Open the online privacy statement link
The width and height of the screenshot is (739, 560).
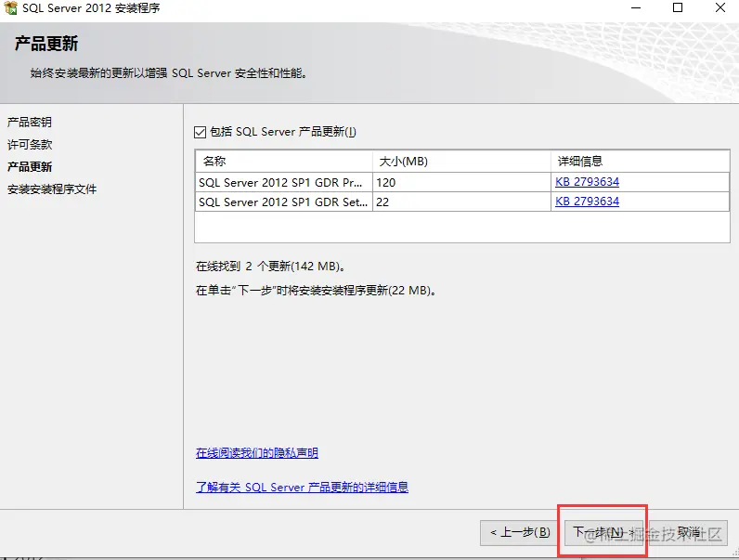point(257,453)
